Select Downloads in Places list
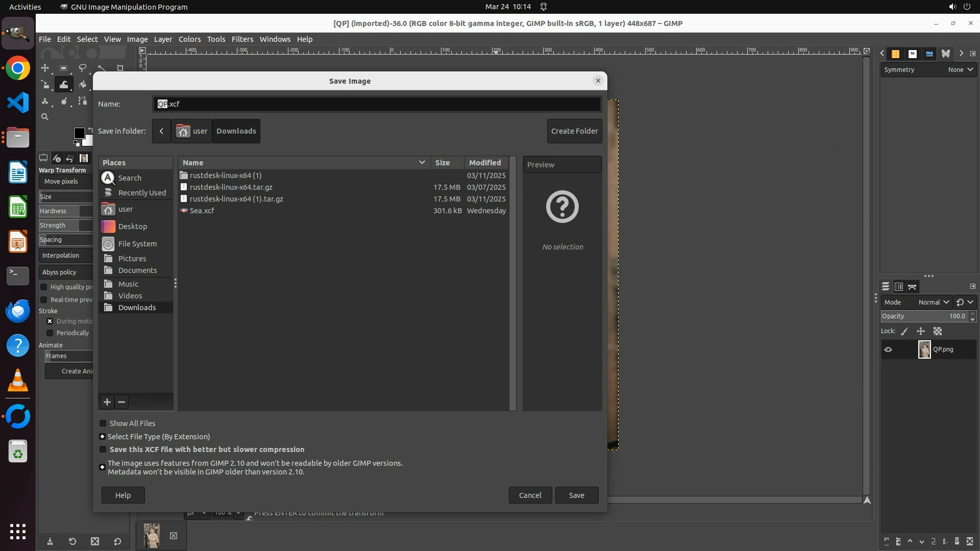The height and width of the screenshot is (551, 980). (137, 308)
